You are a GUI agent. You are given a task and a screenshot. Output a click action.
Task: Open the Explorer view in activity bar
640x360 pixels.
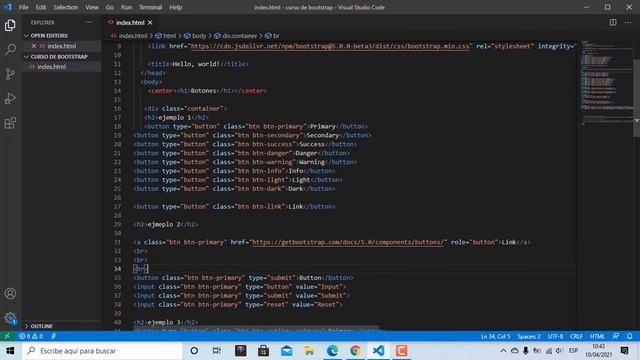coord(10,25)
